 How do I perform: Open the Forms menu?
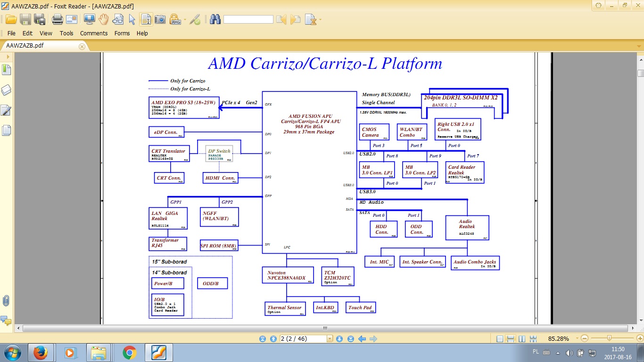coord(122,33)
